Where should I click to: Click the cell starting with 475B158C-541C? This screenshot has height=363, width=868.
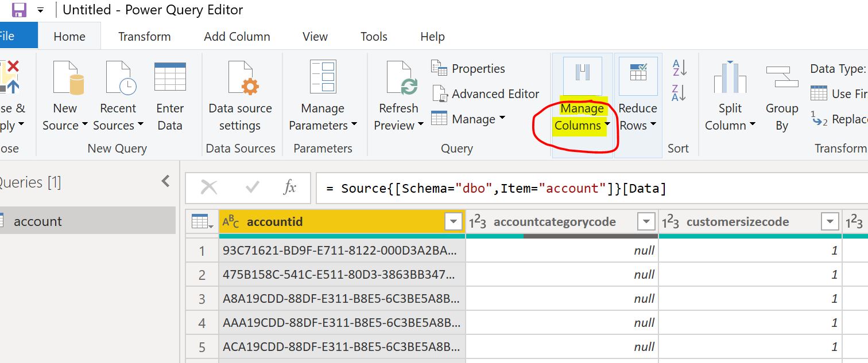pyautogui.click(x=342, y=275)
